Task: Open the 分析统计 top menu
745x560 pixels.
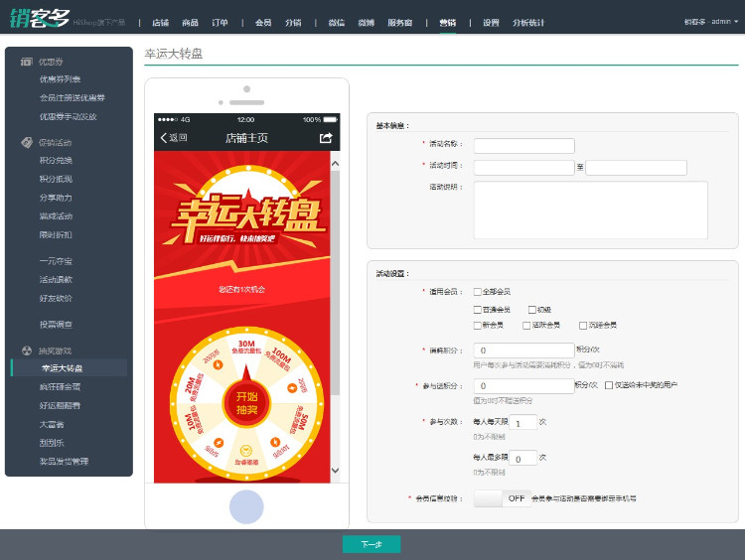Action: pos(528,22)
